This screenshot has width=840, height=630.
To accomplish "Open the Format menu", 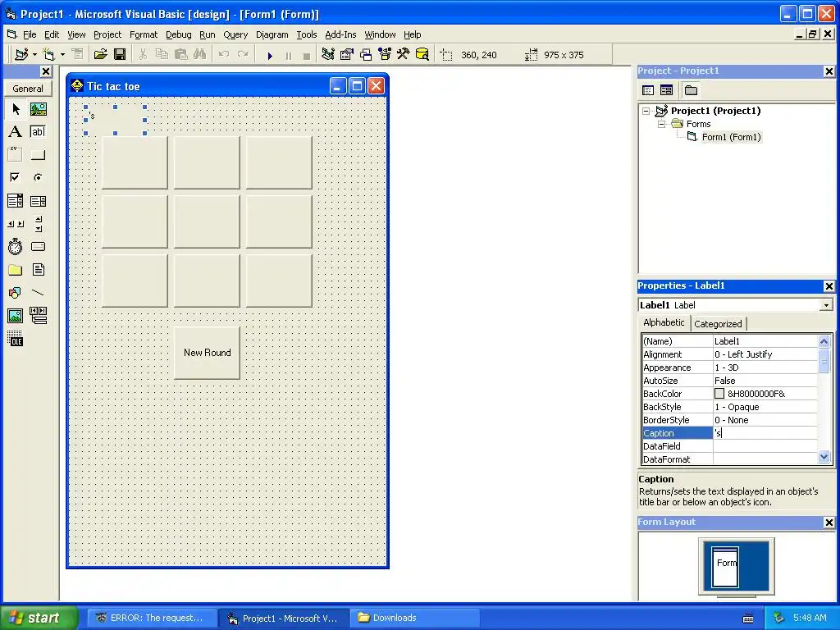I will [144, 34].
